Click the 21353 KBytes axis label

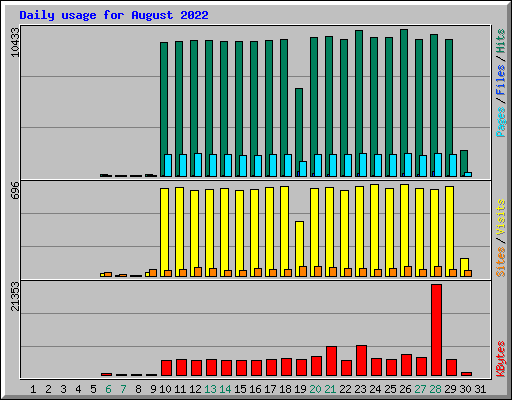15,296
